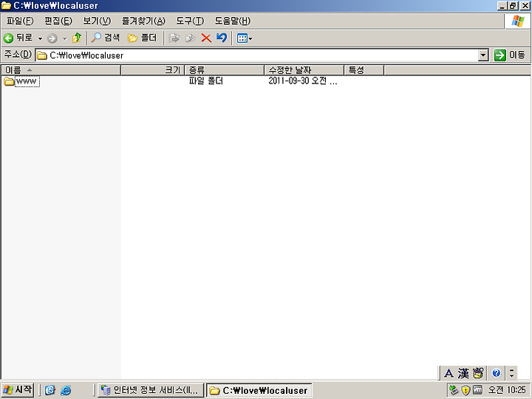Sort by the 이름 column header

point(61,70)
